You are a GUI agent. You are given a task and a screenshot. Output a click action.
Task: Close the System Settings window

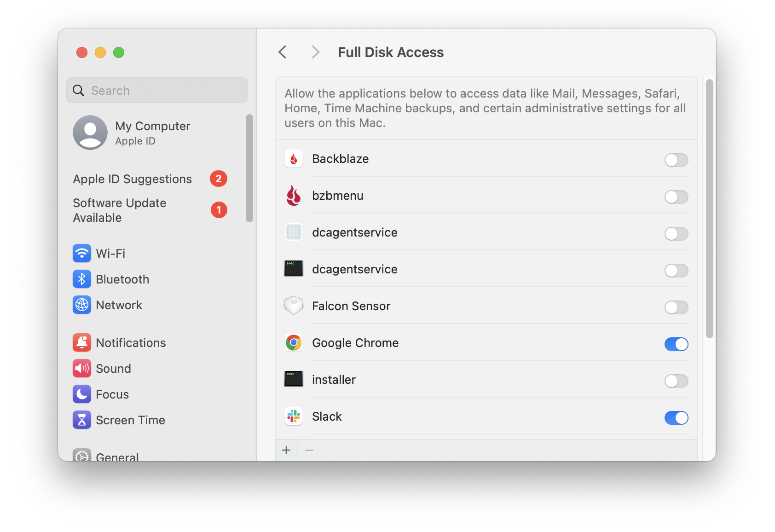[x=82, y=52]
